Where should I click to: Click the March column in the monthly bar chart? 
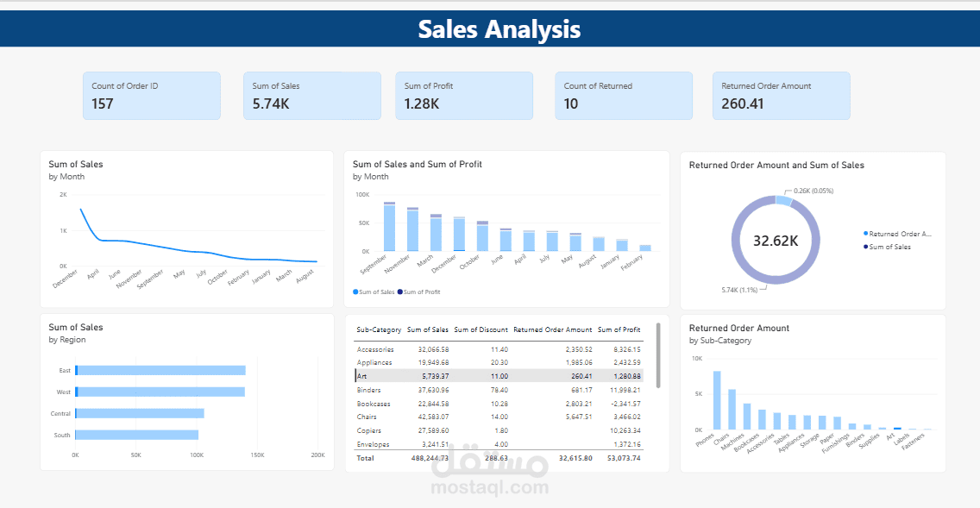pos(436,233)
